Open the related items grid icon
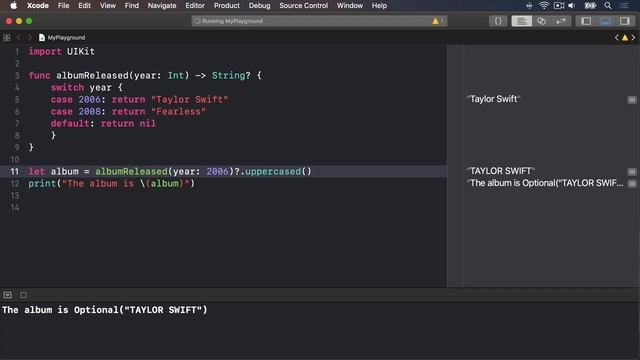This screenshot has width=640, height=360. click(7, 38)
